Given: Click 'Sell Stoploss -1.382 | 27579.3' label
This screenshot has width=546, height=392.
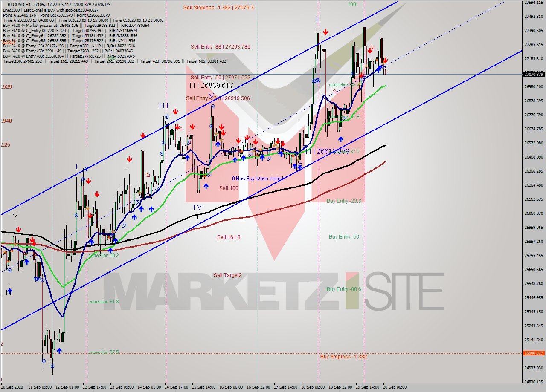Looking at the screenshot, I should click(218, 7).
